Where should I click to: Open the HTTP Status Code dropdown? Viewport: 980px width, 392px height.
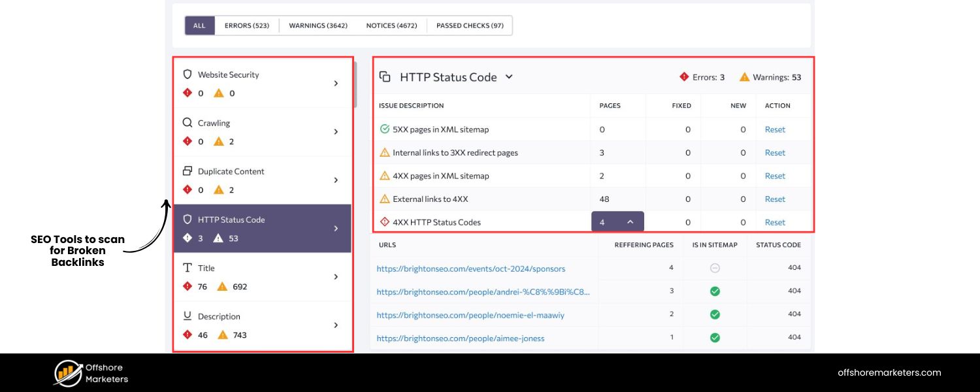[x=510, y=76]
